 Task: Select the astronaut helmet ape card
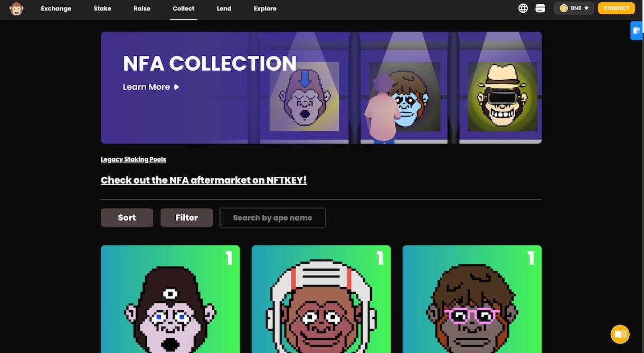[x=321, y=299]
